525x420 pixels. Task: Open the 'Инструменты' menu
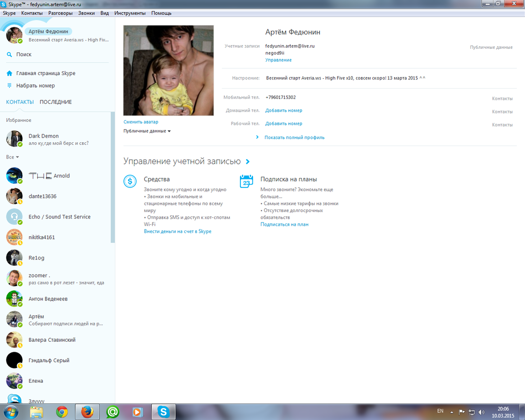(130, 13)
